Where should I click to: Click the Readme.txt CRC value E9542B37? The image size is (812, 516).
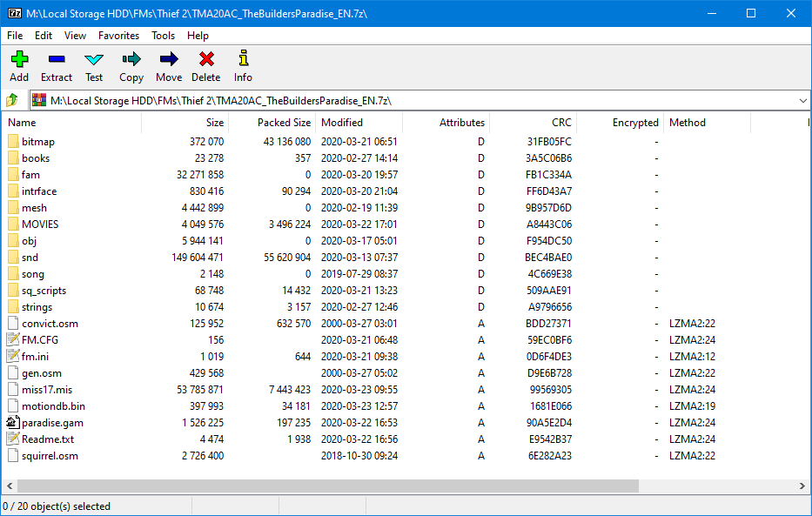(551, 439)
